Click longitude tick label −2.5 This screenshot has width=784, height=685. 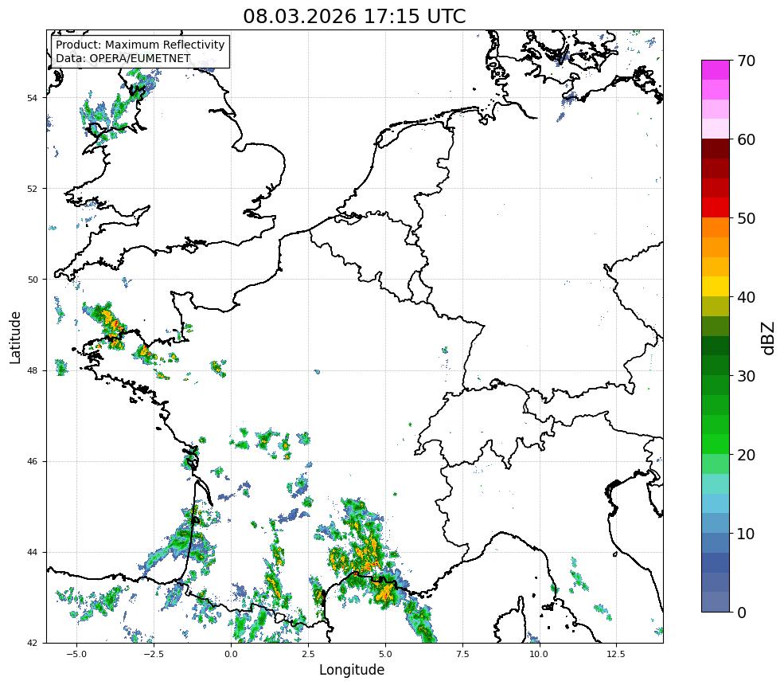(x=154, y=654)
